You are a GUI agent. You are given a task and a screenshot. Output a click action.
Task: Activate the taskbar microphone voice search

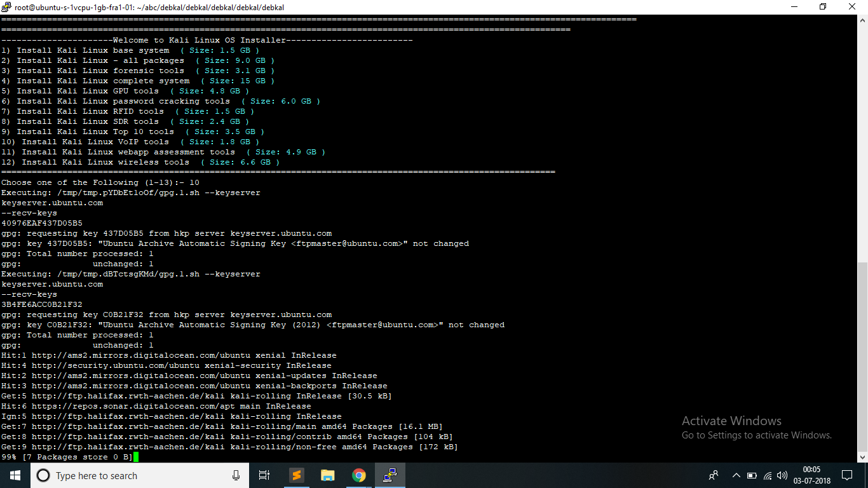(x=236, y=475)
